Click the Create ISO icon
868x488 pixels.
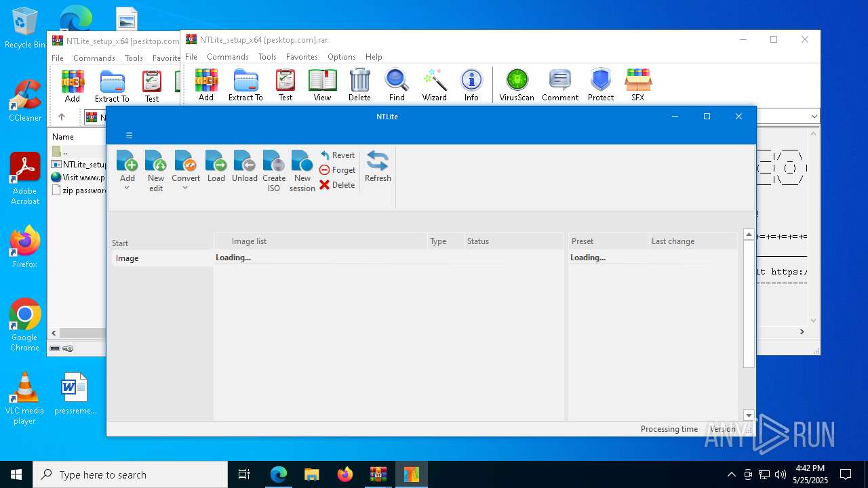[274, 161]
